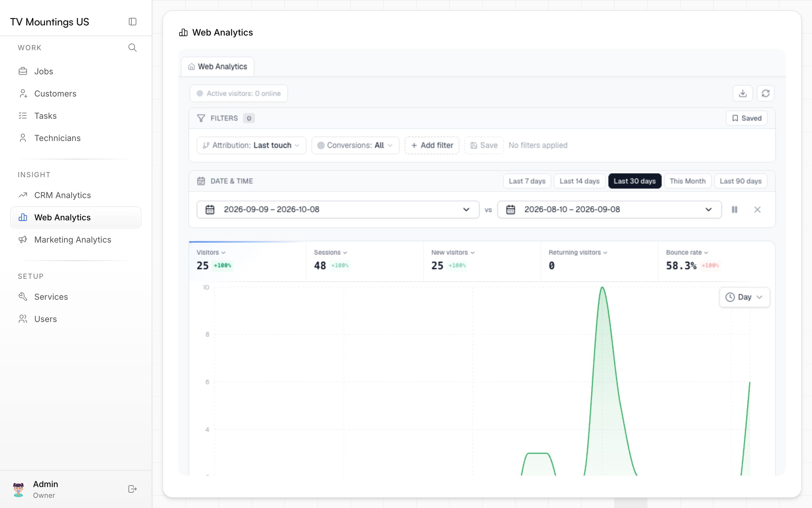Collapse the sidebar panel icon
This screenshot has width=812, height=508.
[133, 22]
